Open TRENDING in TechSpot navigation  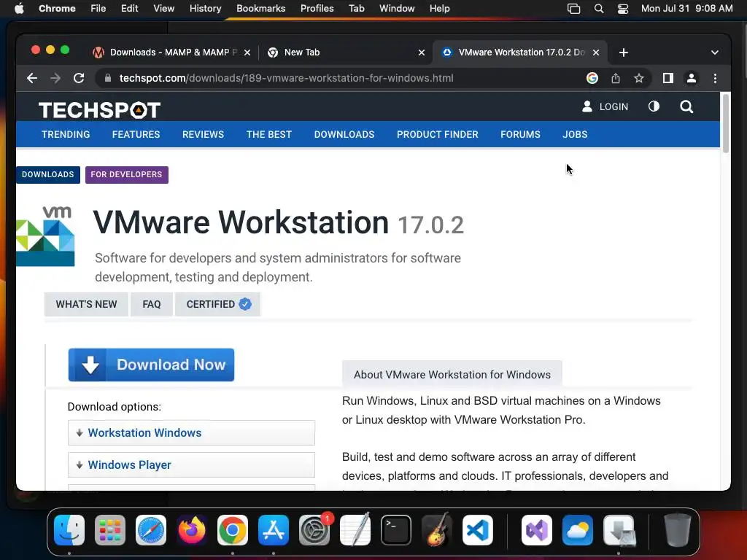point(66,134)
